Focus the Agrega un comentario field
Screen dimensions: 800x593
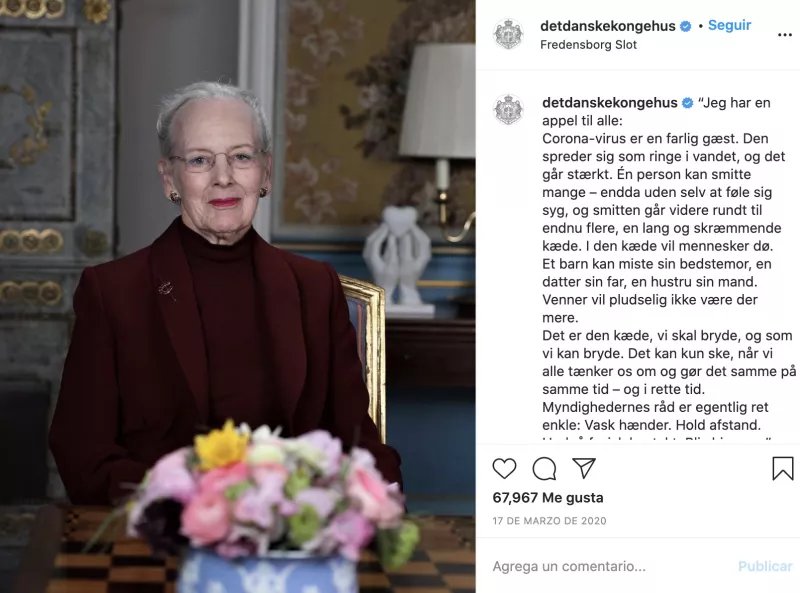[610, 566]
